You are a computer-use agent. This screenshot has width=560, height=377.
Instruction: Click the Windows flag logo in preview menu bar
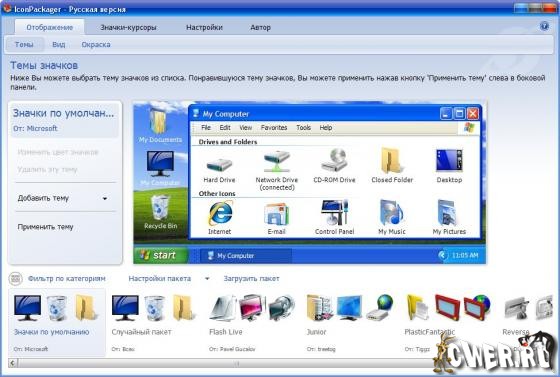(x=469, y=127)
